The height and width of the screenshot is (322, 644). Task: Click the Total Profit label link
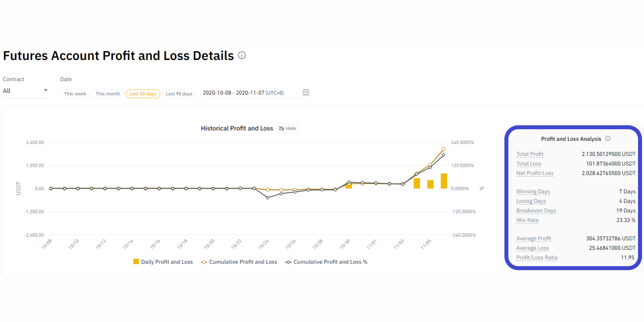coord(530,154)
